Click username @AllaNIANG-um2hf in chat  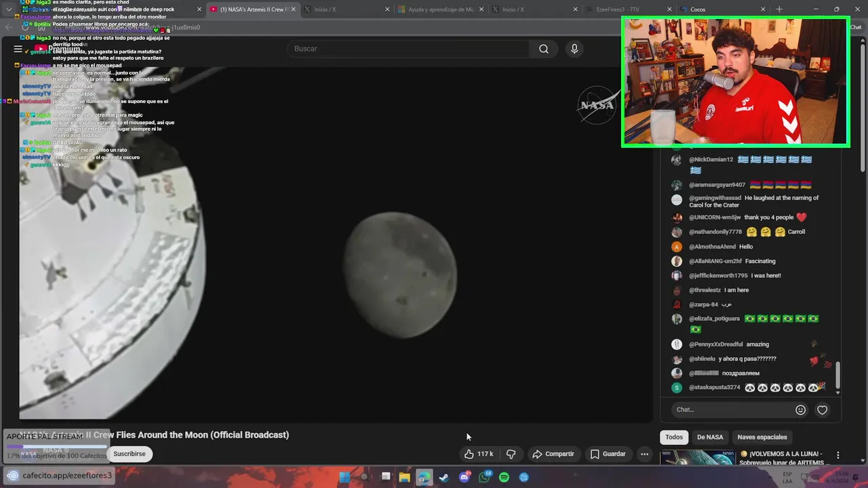pyautogui.click(x=715, y=261)
